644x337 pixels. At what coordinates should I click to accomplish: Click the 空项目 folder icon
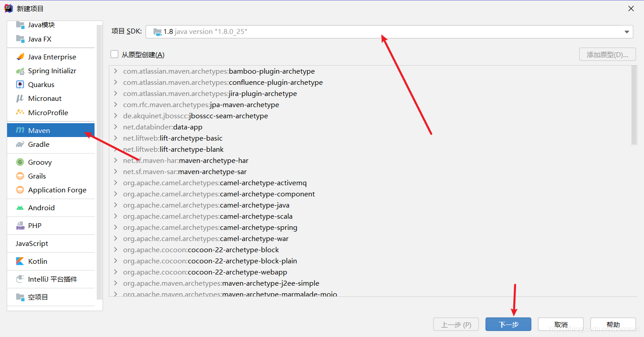tap(20, 297)
